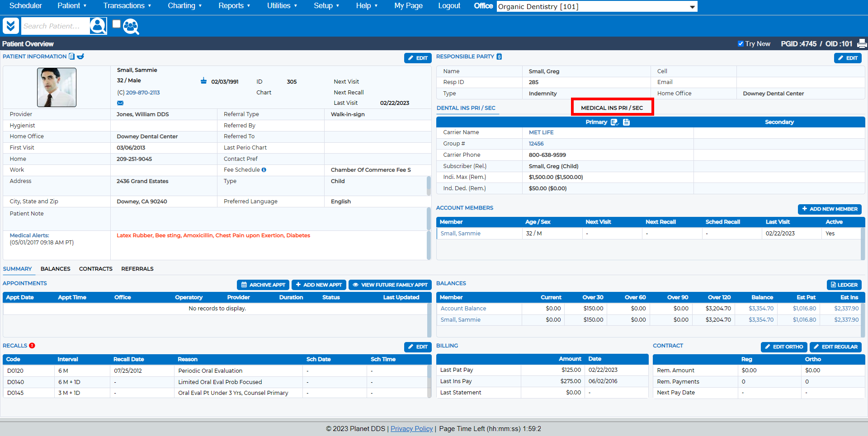Click View Future Family Appt button
The width and height of the screenshot is (868, 436).
click(390, 285)
